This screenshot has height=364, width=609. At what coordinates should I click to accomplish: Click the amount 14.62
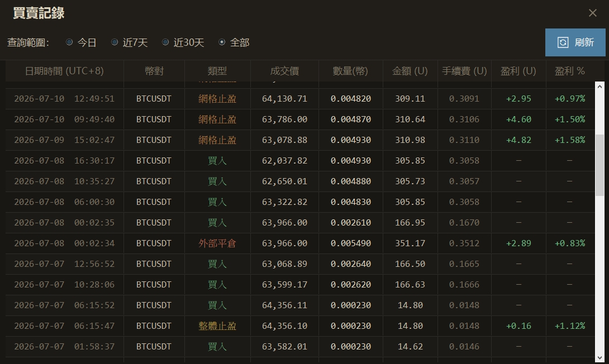[x=410, y=347]
